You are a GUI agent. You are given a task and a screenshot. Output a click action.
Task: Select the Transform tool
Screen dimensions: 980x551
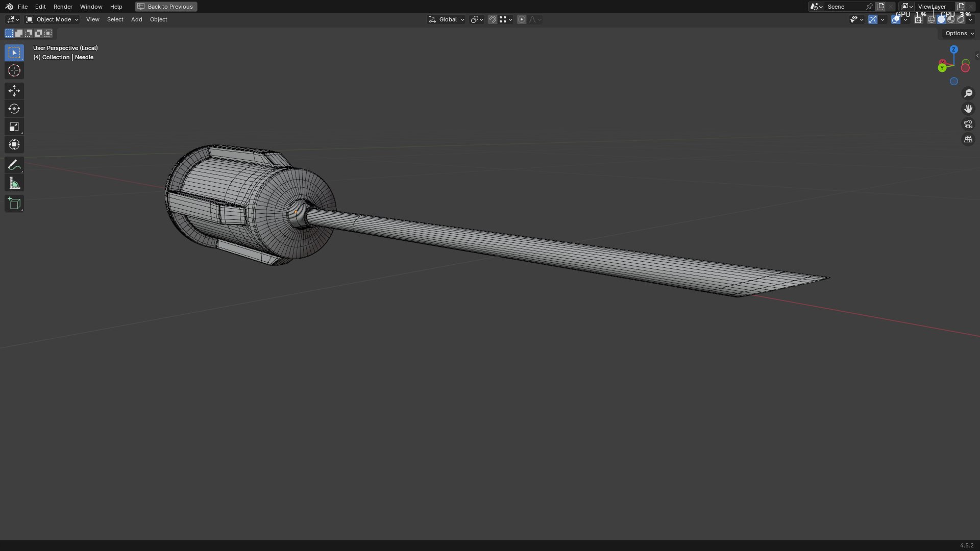click(14, 144)
